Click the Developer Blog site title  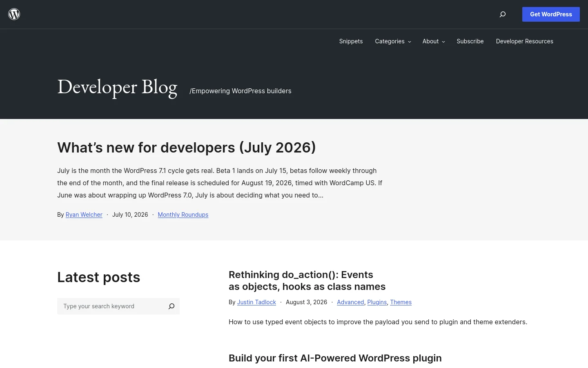point(117,87)
